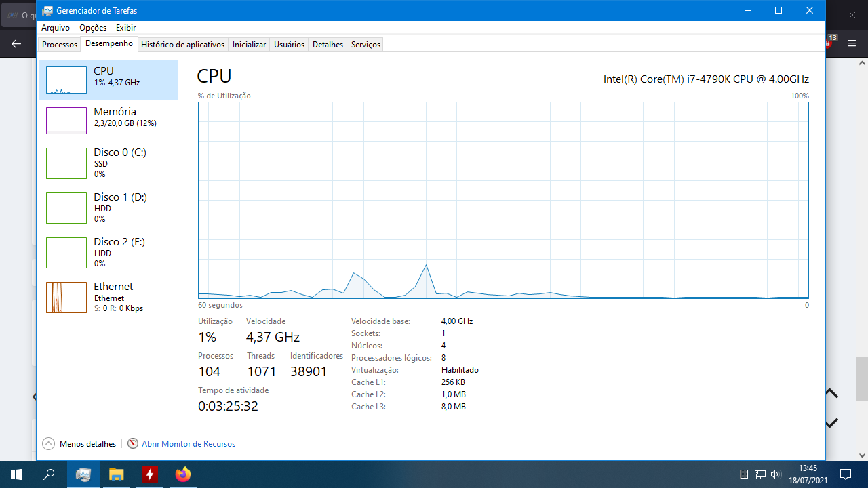Select the Memória graph thumbnail
Viewport: 868px width, 488px height.
pos(66,121)
